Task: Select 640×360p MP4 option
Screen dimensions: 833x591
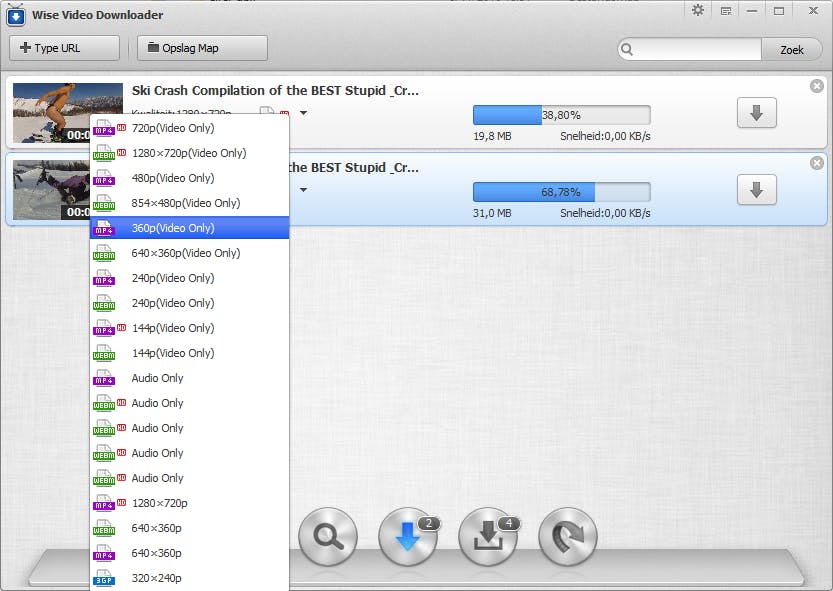Action: [190, 553]
